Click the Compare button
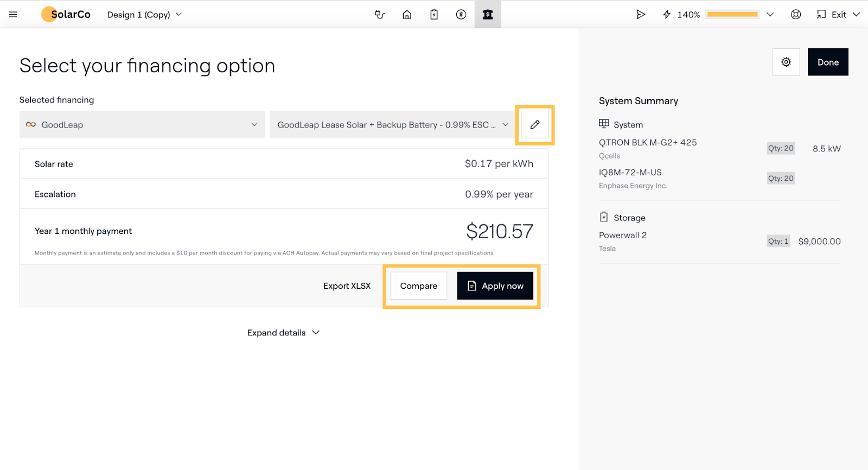 tap(418, 286)
